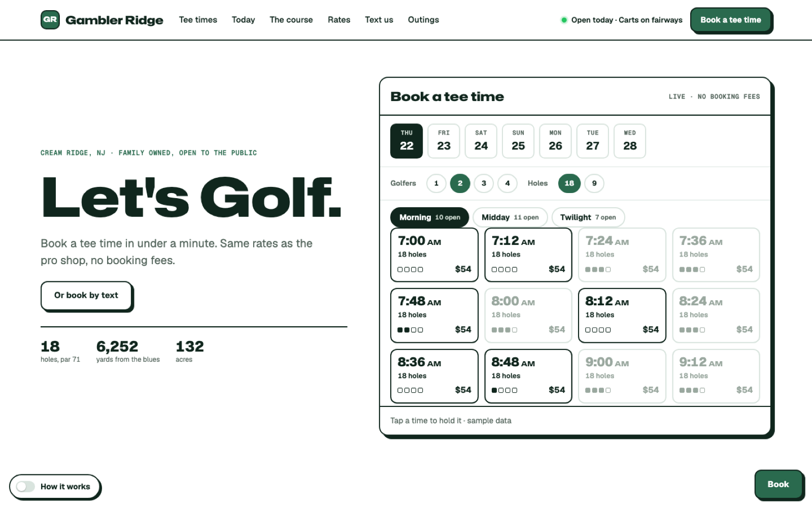Toggle the How it works switch

(x=25, y=487)
